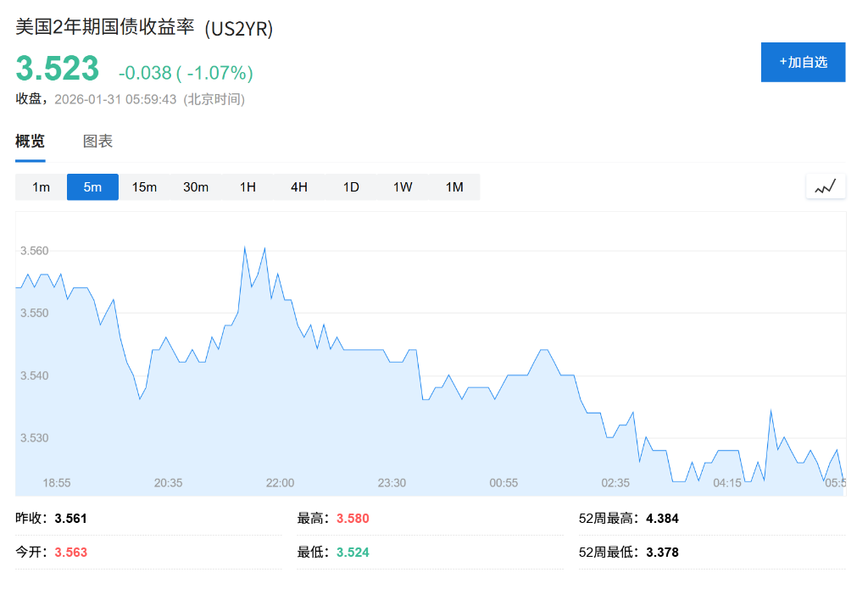Set chart interval to 1H
The width and height of the screenshot is (868, 589).
[x=248, y=187]
